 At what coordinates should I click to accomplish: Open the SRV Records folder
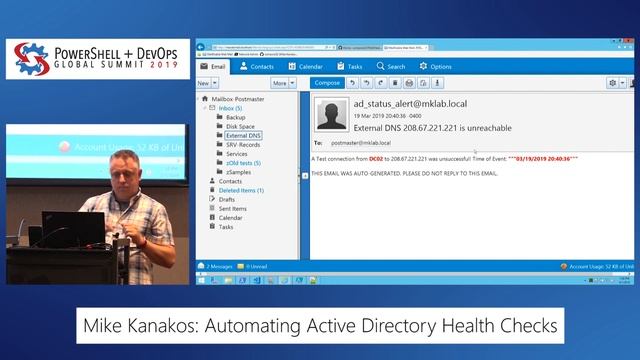pyautogui.click(x=243, y=145)
